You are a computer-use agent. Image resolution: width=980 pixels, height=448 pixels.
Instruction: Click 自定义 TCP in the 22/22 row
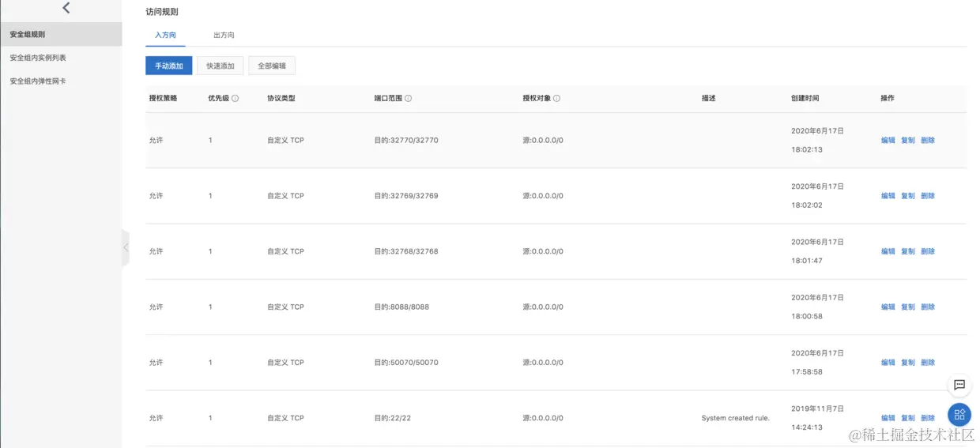tap(285, 418)
